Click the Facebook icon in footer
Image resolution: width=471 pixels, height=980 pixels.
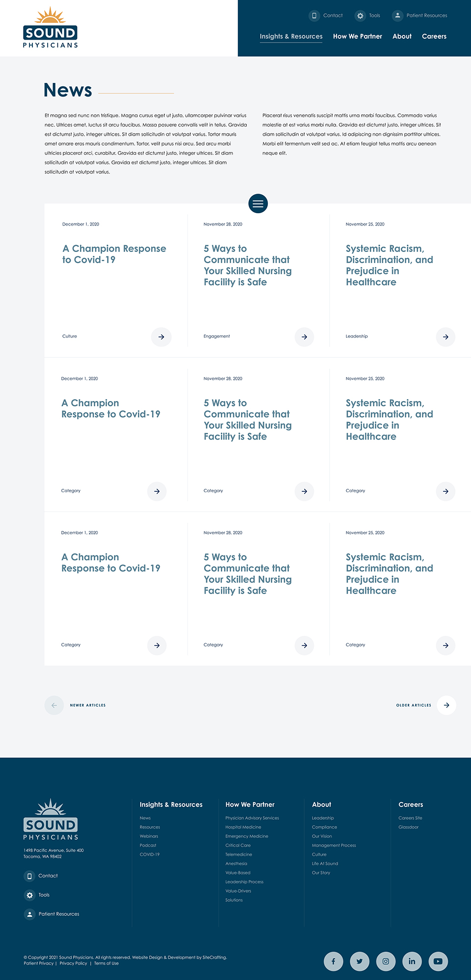point(334,961)
